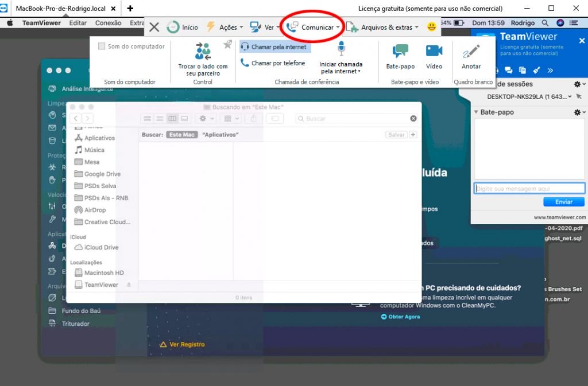Open the Anotar whiteboard tool

click(x=471, y=57)
